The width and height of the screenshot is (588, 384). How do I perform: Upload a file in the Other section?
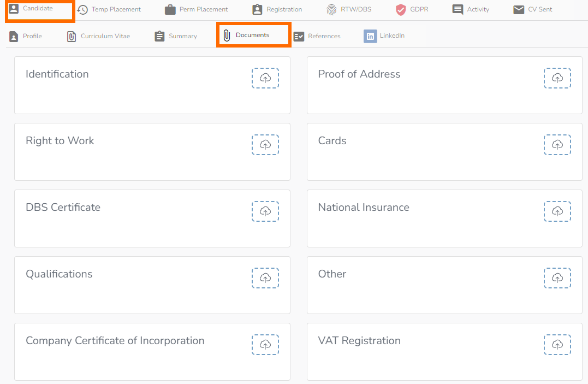click(x=557, y=278)
